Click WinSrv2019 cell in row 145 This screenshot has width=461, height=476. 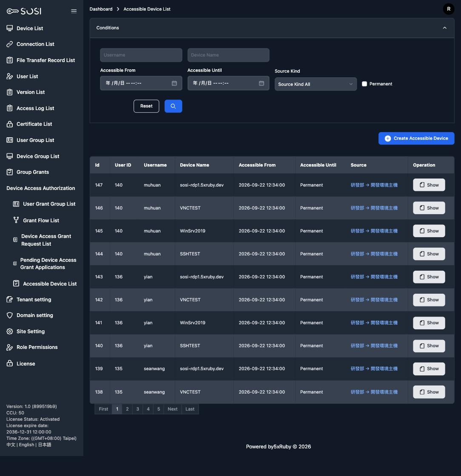click(193, 231)
